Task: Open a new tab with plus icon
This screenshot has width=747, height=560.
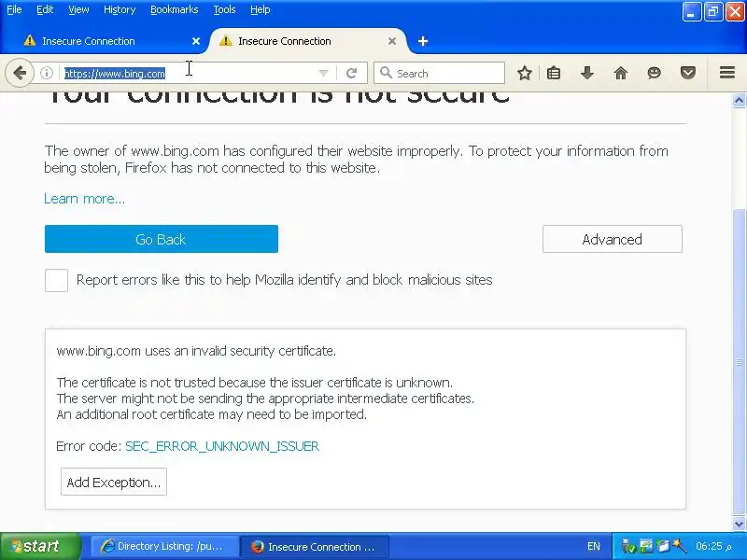Action: [423, 41]
